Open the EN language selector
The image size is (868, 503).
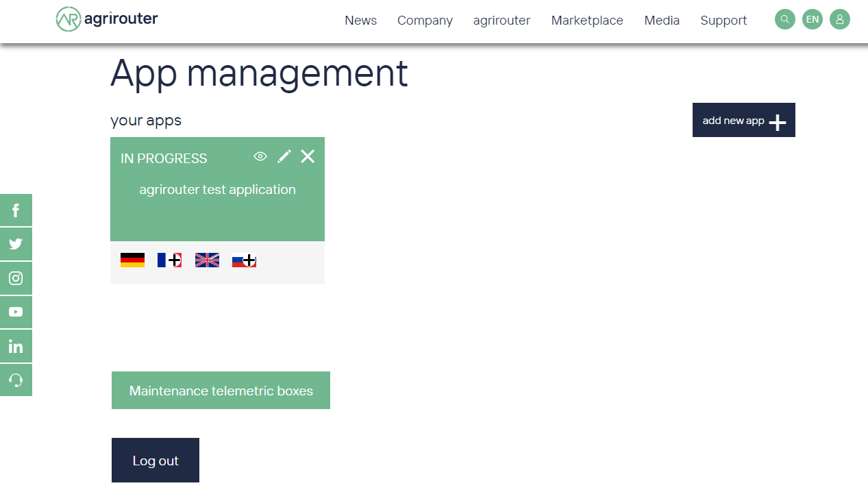tap(813, 19)
